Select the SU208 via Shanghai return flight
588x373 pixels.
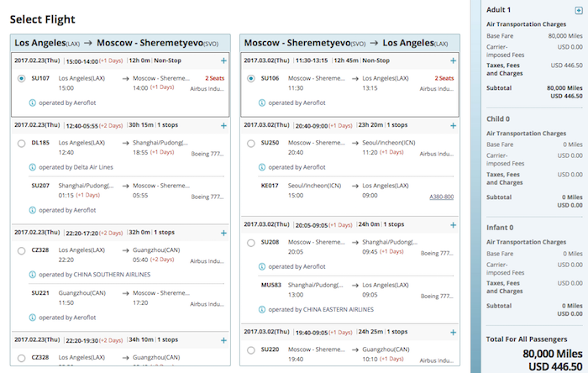[x=251, y=243]
